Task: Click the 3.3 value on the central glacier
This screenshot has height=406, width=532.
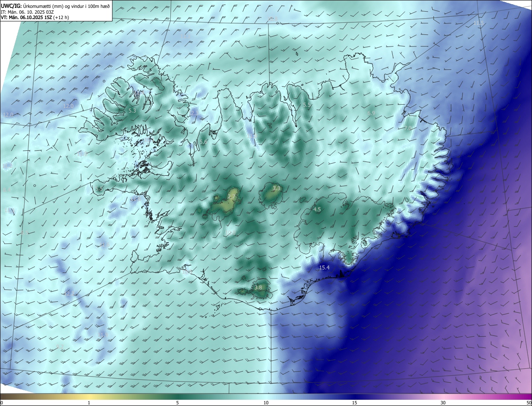Action: coord(276,188)
